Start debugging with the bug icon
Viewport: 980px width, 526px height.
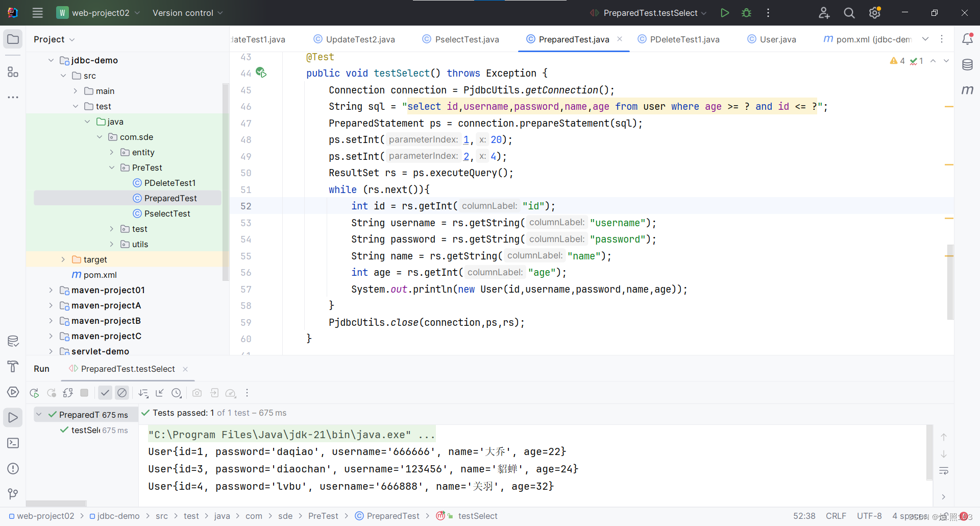(746, 13)
